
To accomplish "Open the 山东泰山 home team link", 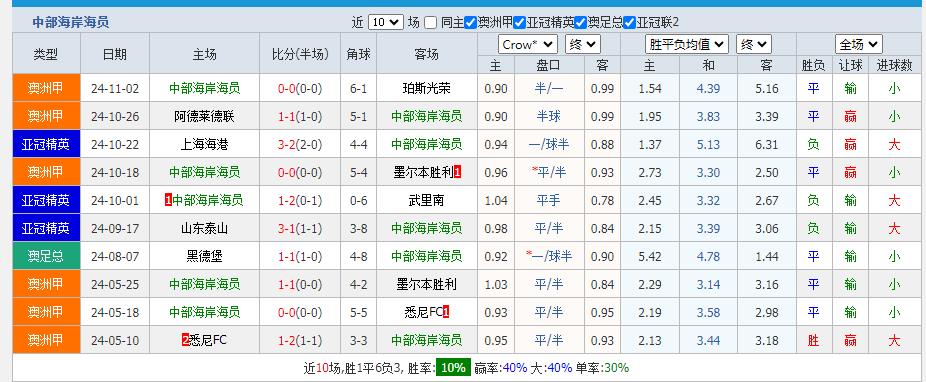I will point(204,228).
